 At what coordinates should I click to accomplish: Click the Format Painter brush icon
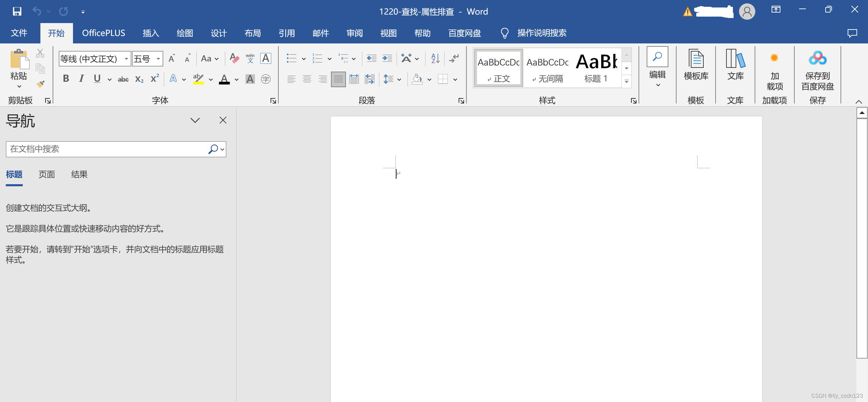tap(40, 84)
